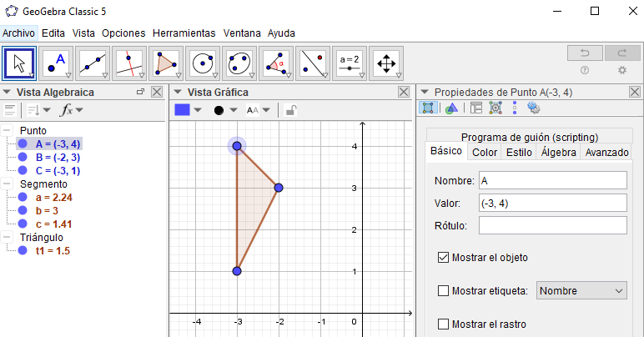Select point B = (-2, 3) in list

(57, 158)
